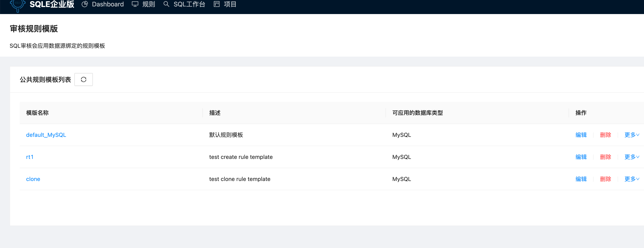Click 编辑 for the clone template
644x248 pixels.
point(581,179)
